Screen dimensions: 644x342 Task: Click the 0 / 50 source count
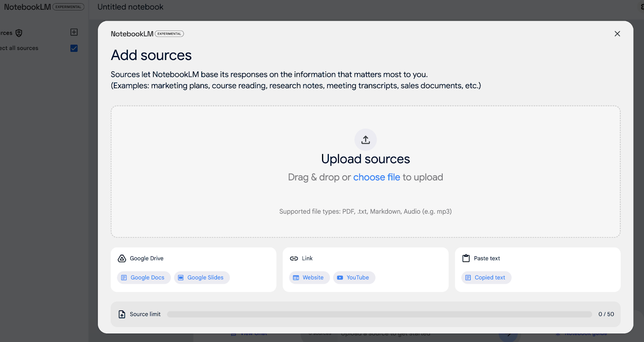click(x=606, y=314)
